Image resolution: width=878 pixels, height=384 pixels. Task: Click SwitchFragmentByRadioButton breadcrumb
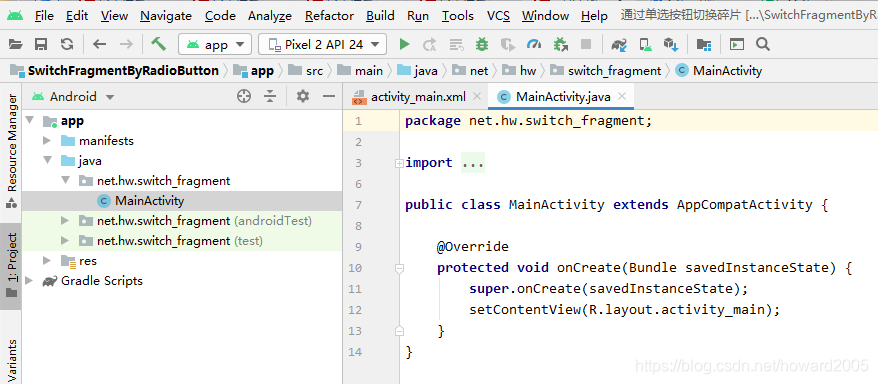(x=114, y=71)
